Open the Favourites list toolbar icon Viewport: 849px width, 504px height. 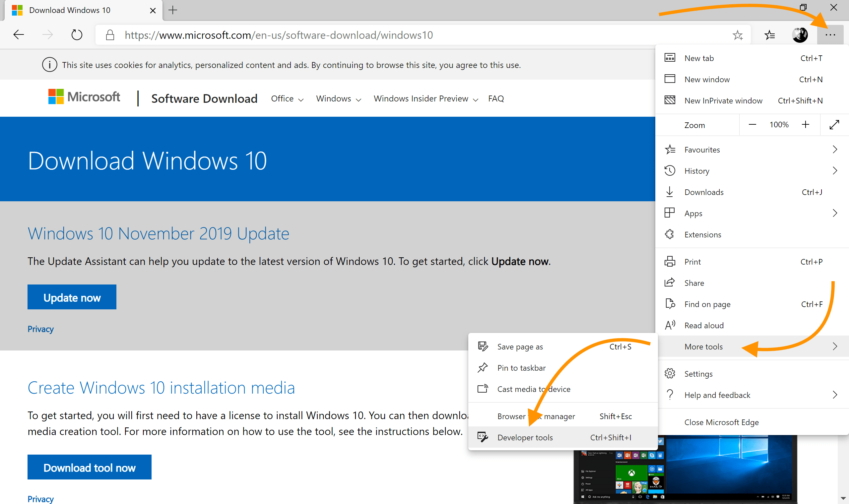(769, 34)
